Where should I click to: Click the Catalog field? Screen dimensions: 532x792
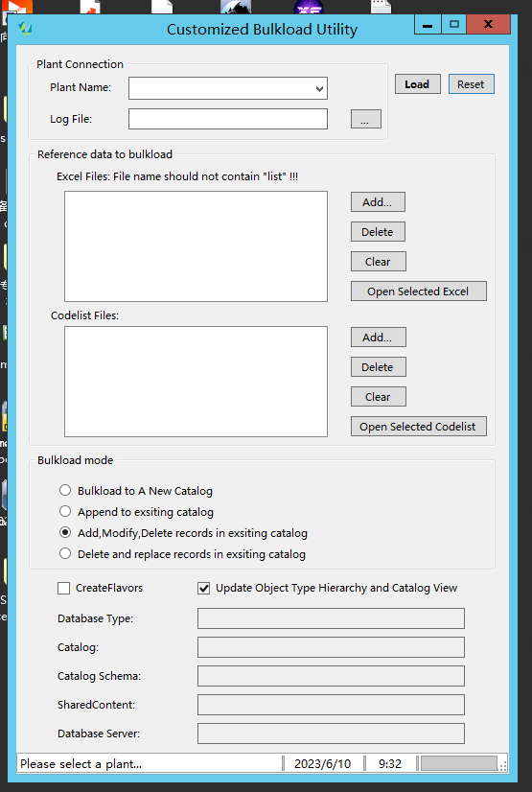coord(331,647)
